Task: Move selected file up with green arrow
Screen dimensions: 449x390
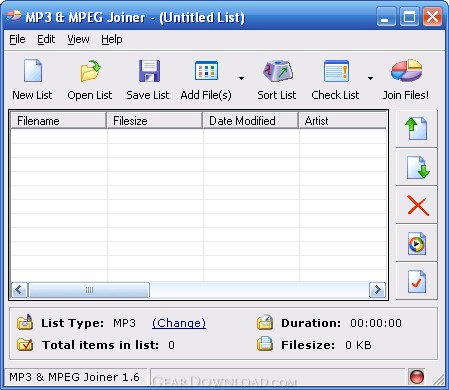Action: (416, 129)
